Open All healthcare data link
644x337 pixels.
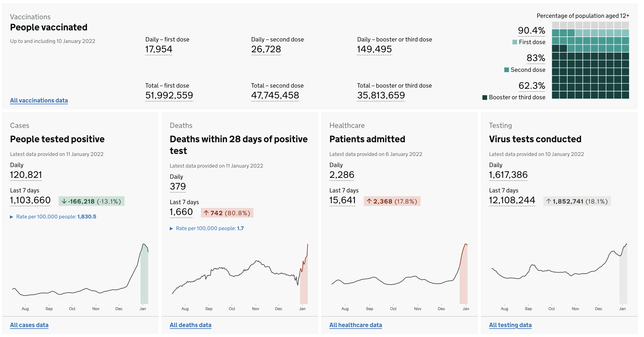[x=356, y=325]
